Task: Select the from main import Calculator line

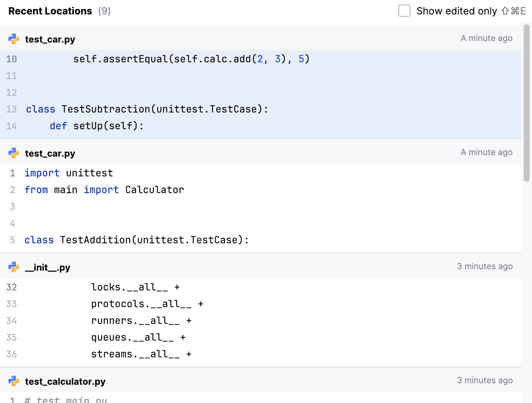Action: pyautogui.click(x=104, y=190)
